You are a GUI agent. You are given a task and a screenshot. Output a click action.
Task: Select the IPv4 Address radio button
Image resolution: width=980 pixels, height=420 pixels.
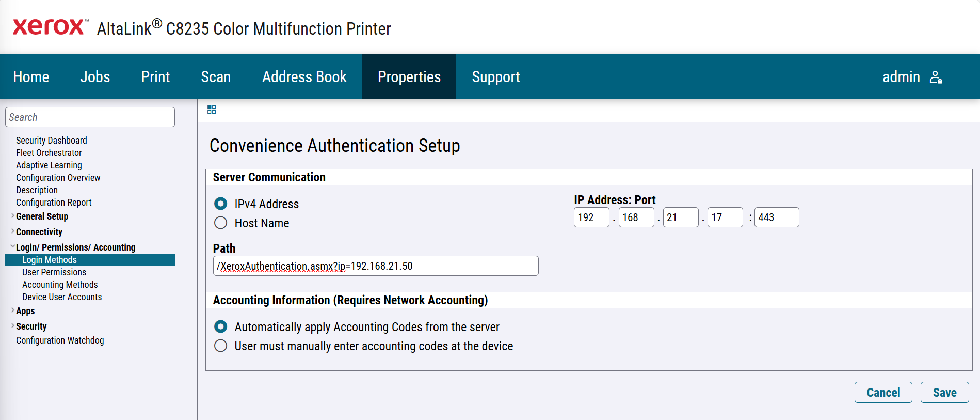(x=221, y=204)
